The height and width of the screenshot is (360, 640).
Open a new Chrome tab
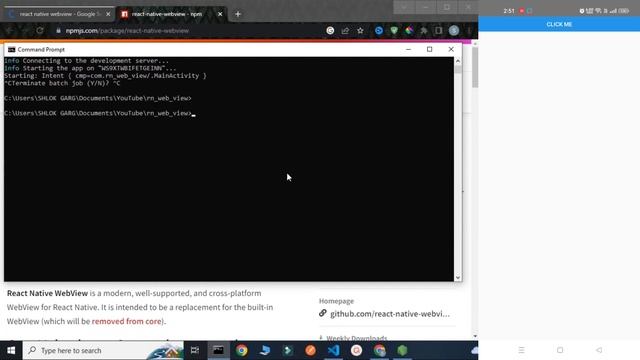tap(238, 14)
